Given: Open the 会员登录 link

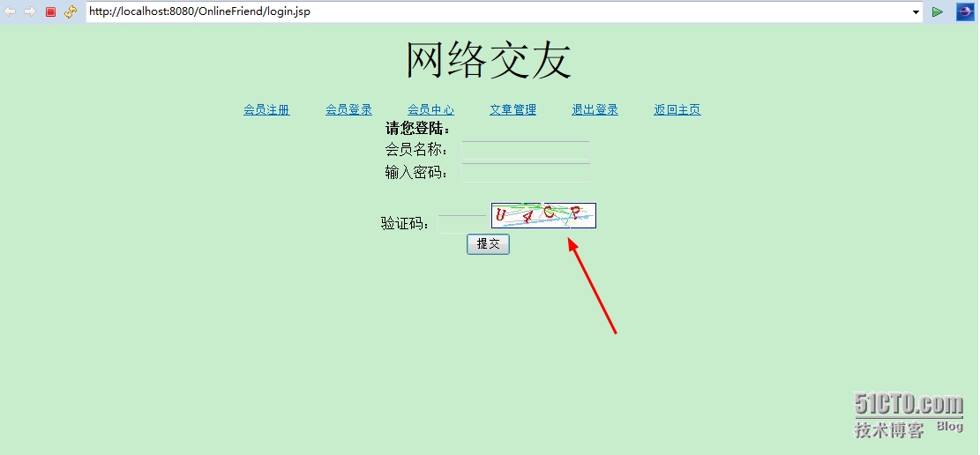Looking at the screenshot, I should pyautogui.click(x=348, y=110).
